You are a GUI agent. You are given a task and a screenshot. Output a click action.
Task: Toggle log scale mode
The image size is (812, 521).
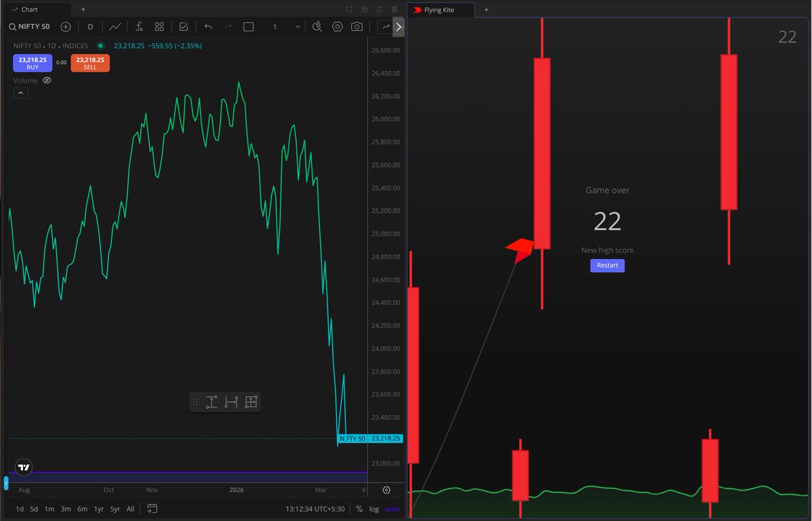pos(374,509)
